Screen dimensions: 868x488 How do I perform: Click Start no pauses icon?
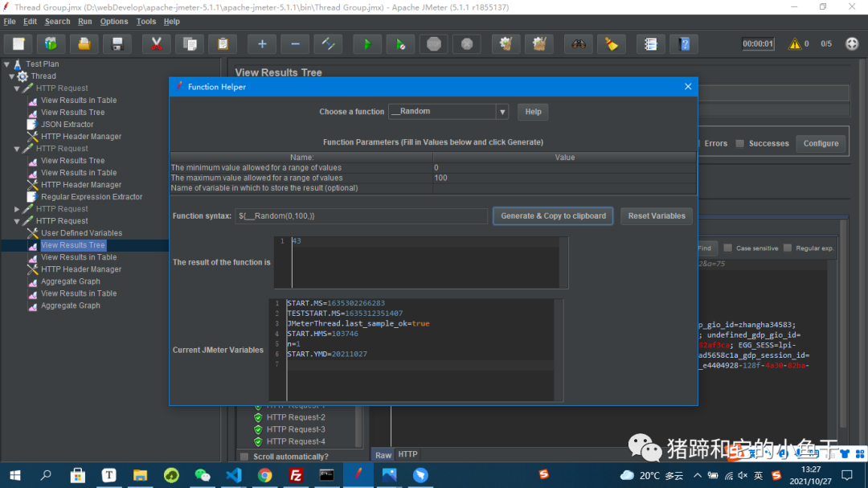(x=401, y=43)
